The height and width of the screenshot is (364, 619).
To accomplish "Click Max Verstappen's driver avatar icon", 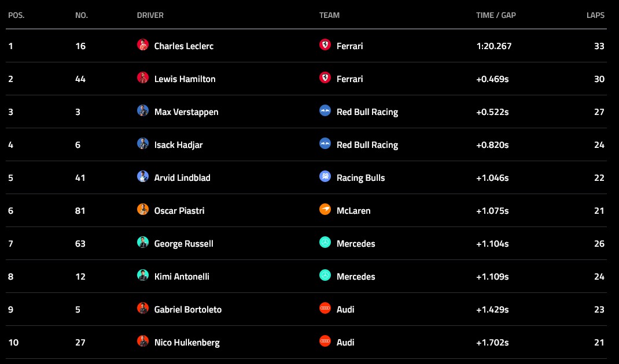I will tap(143, 111).
